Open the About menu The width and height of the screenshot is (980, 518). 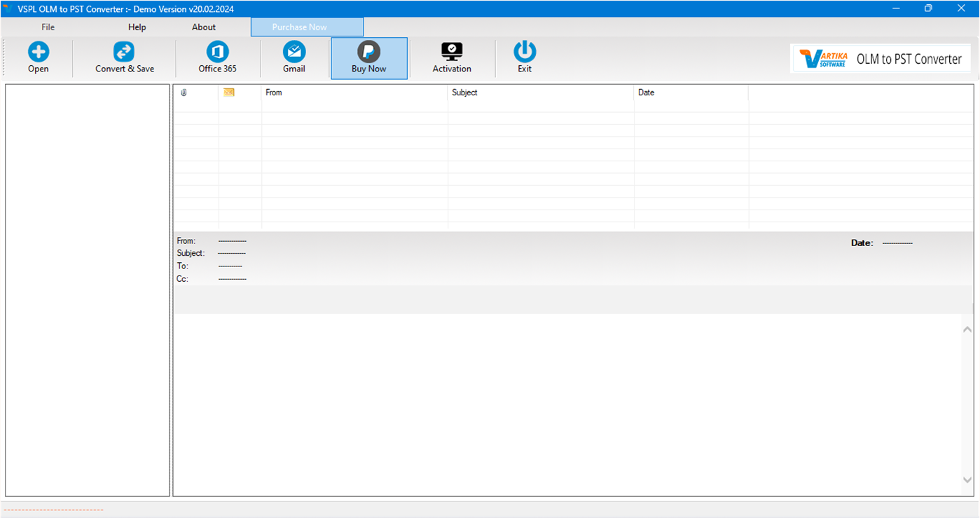click(x=203, y=27)
